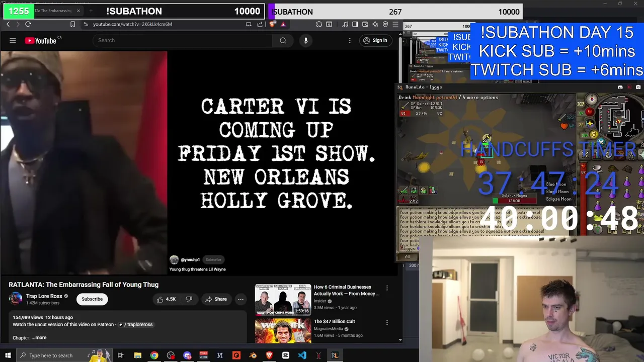
Task: Open File Explorer from the taskbar
Action: point(137,355)
